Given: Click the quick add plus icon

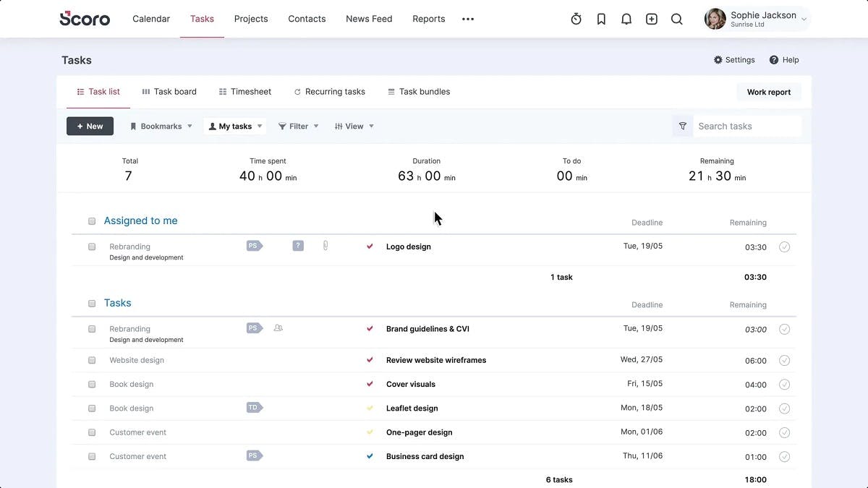Looking at the screenshot, I should [x=652, y=20].
